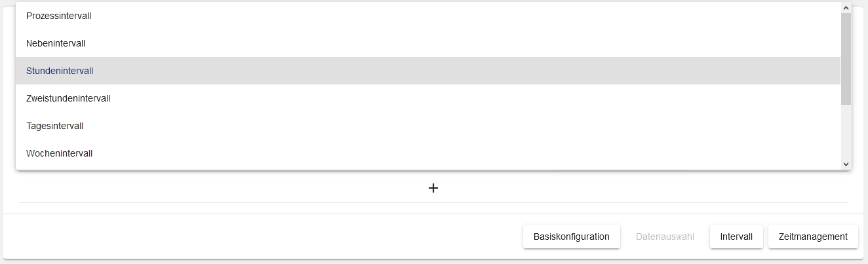
Task: Click the plus icon to add entry
Action: point(433,188)
